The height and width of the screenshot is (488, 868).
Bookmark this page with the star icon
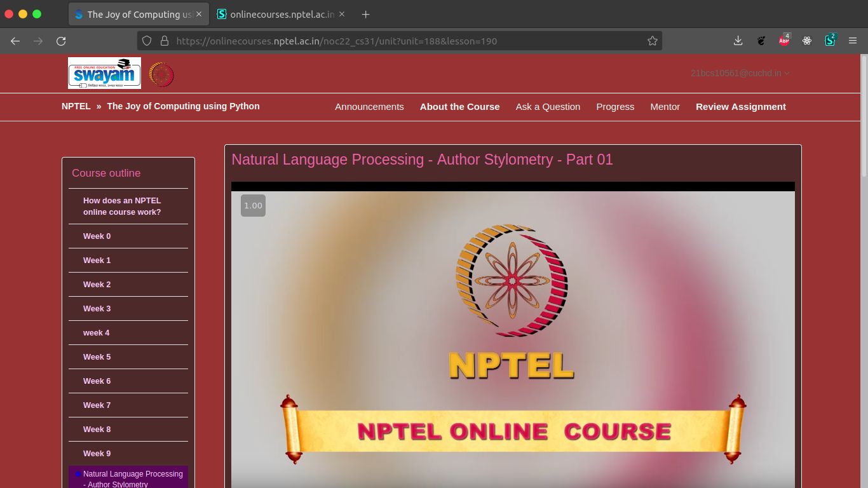click(653, 41)
